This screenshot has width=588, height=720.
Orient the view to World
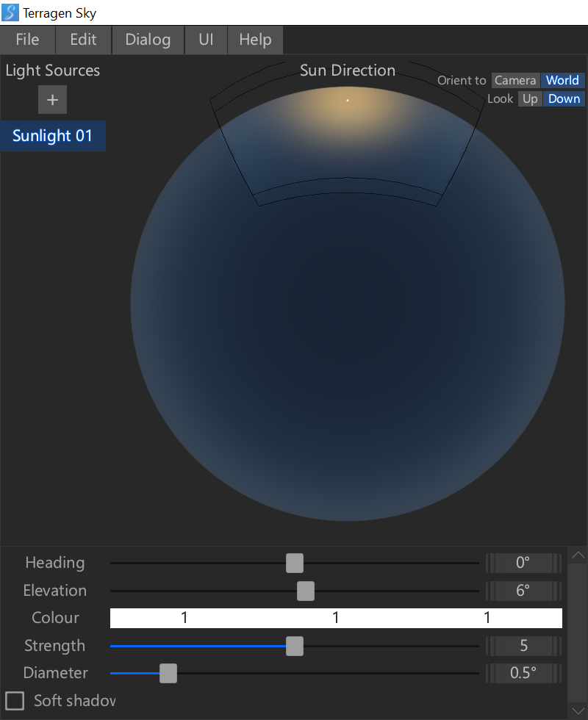(562, 80)
